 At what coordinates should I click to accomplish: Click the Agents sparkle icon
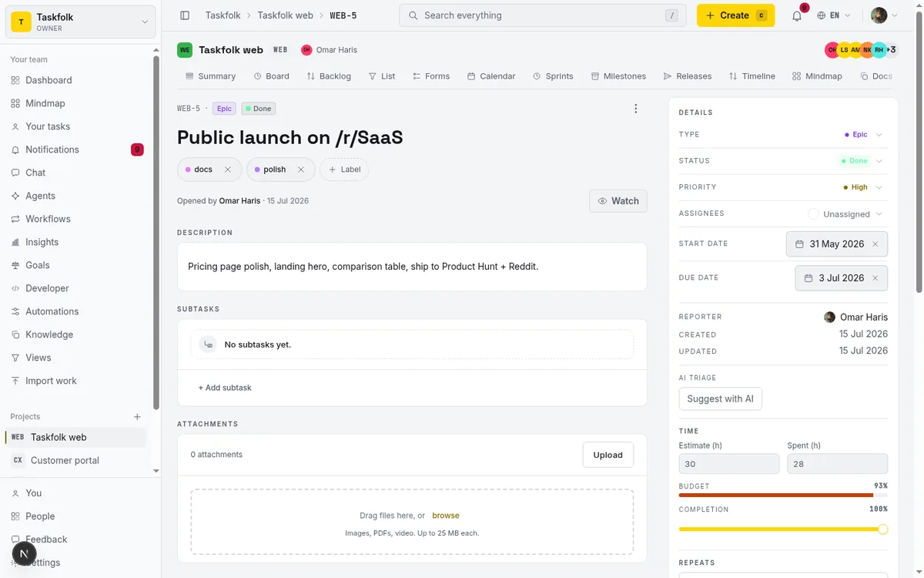15,196
